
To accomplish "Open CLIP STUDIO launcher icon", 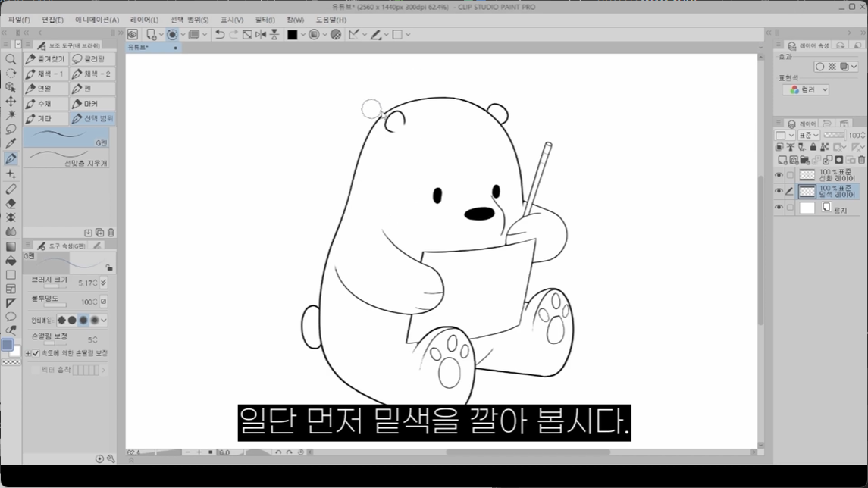I will coord(133,34).
